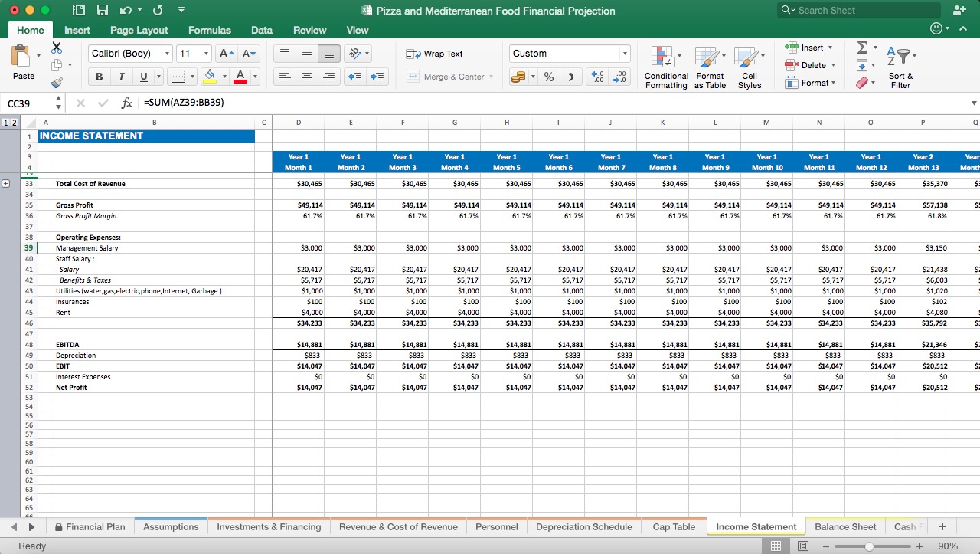Click the Clear eraser icon
This screenshot has height=554, width=980.
(x=862, y=83)
